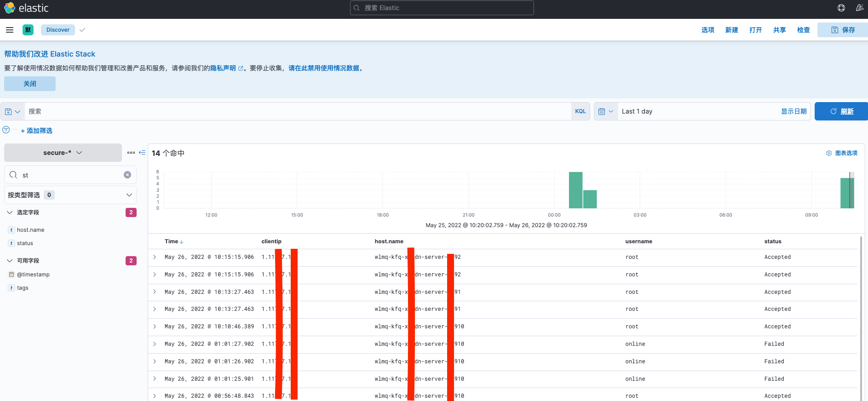Click the 关闭 button in the banner
868x401 pixels.
pyautogui.click(x=30, y=84)
